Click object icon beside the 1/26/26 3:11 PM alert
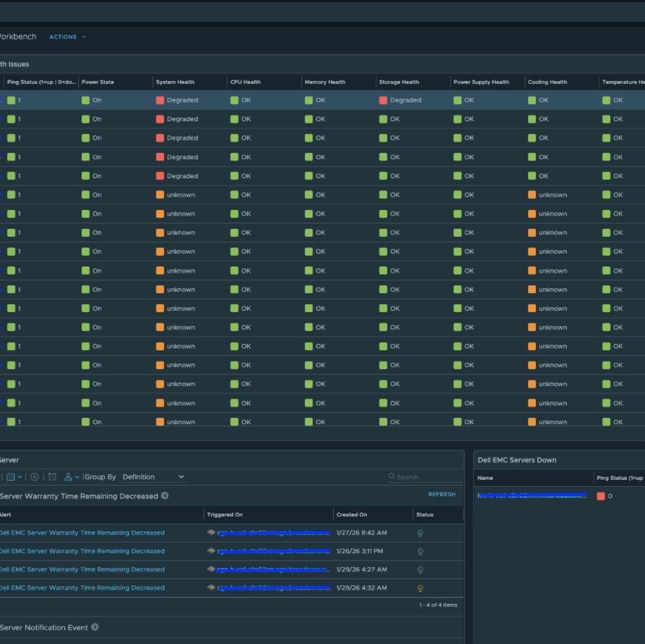The width and height of the screenshot is (645, 644). click(211, 551)
